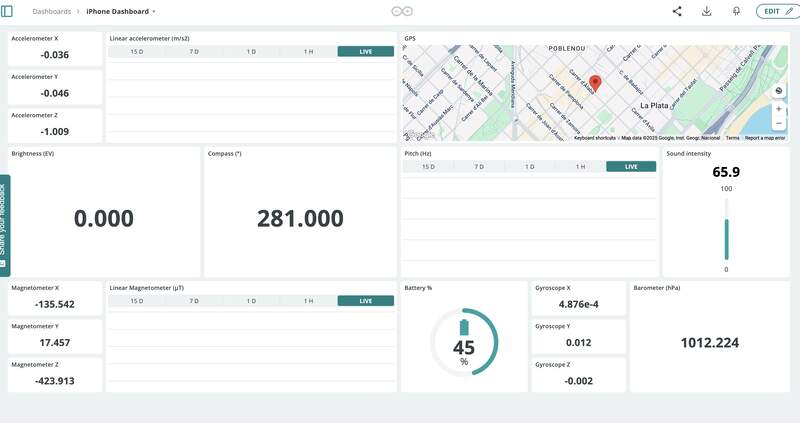Image resolution: width=800 pixels, height=423 pixels.
Task: Click the Sound intensity level bar
Action: pyautogui.click(x=727, y=229)
